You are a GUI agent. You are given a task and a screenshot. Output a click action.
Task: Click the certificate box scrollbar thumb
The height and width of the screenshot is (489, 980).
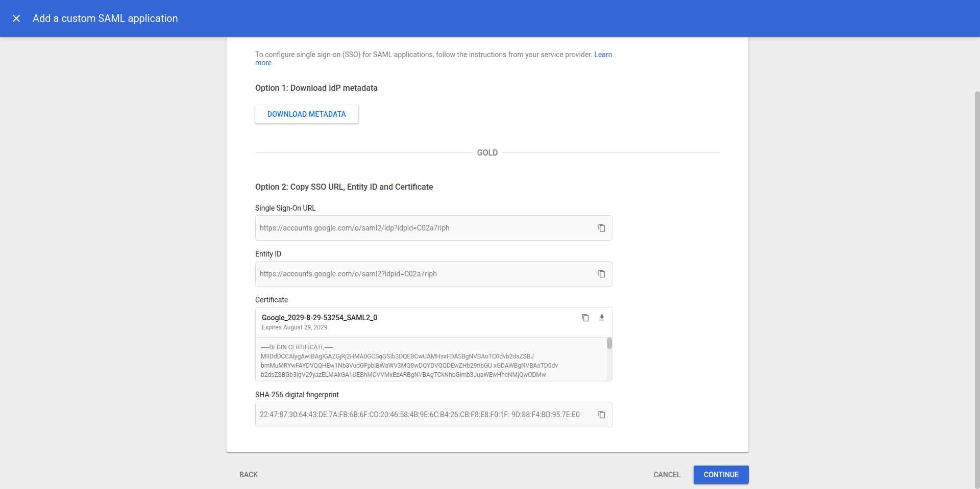[x=609, y=343]
